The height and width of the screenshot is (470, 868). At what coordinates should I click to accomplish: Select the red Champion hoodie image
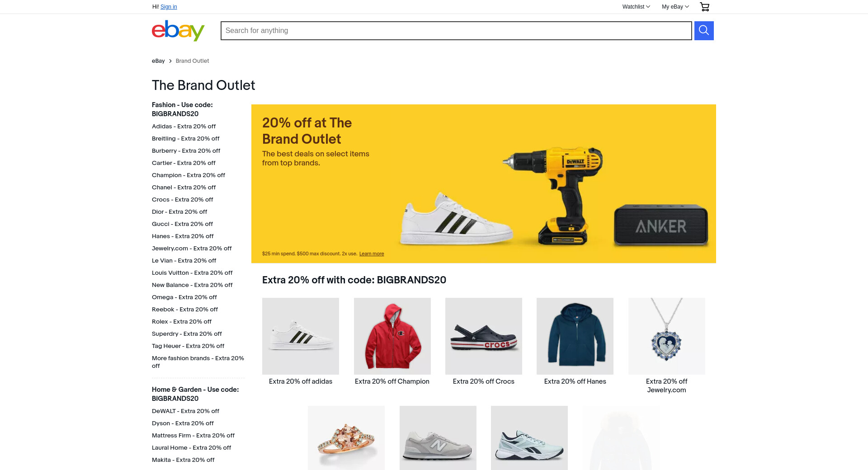pyautogui.click(x=392, y=336)
